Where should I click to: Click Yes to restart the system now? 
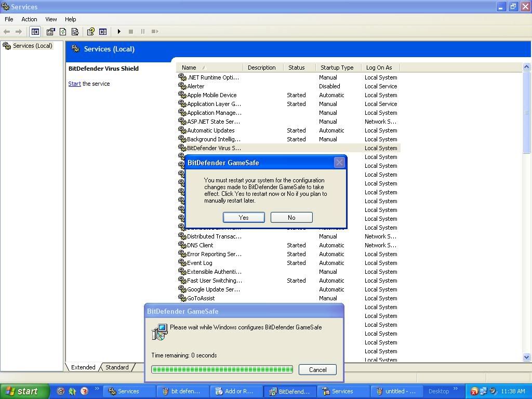click(244, 218)
